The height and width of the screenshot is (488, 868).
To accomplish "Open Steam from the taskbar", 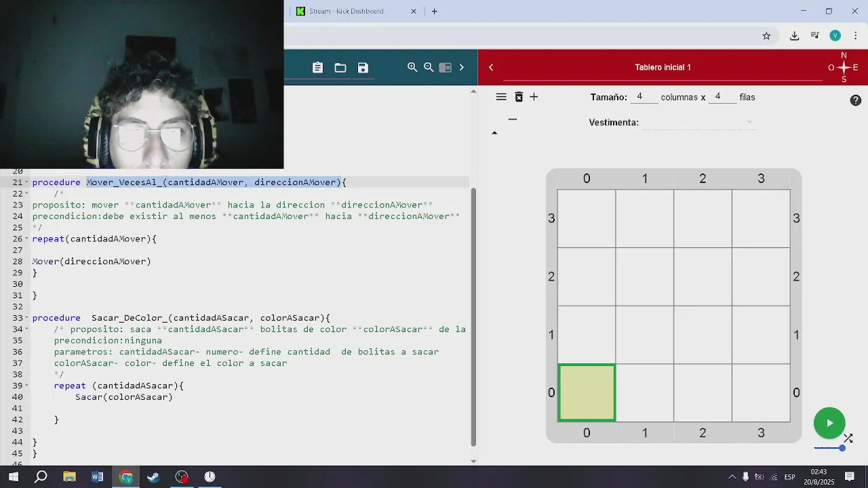I will point(153,477).
